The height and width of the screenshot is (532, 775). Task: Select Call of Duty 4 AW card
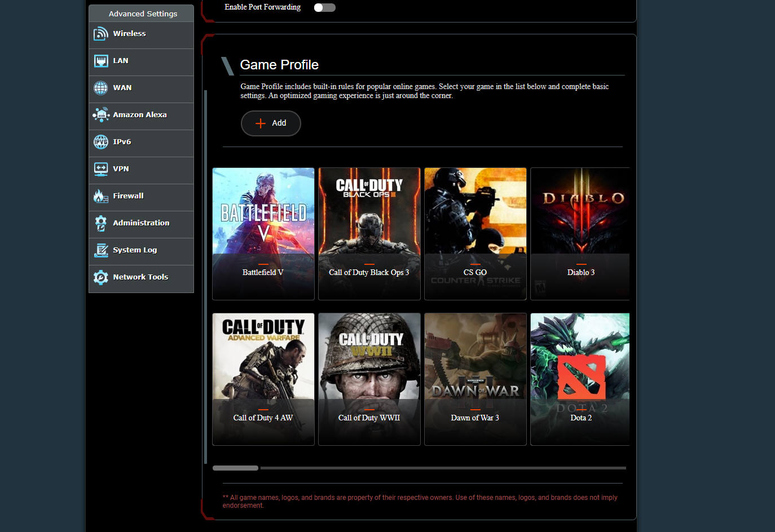[263, 379]
